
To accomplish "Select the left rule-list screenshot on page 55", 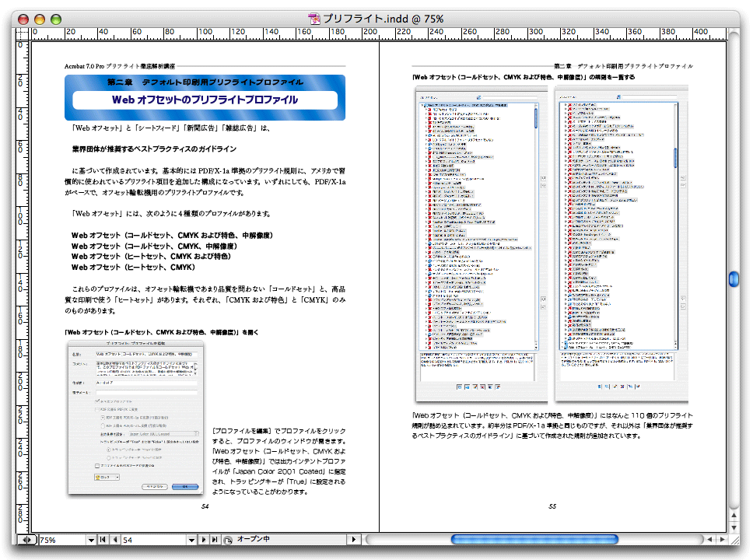I will (482, 243).
